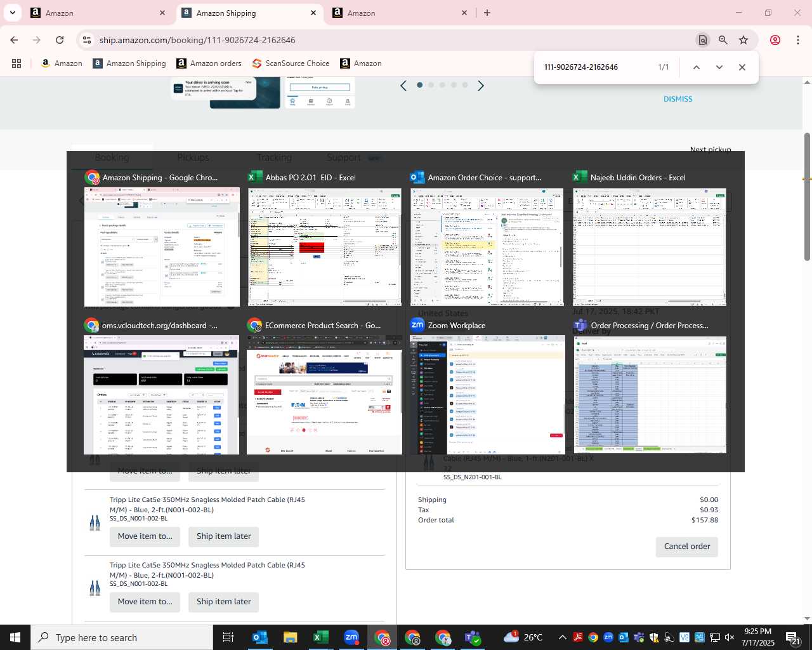This screenshot has width=812, height=650.
Task: Show previous carousel slide
Action: coord(403,86)
